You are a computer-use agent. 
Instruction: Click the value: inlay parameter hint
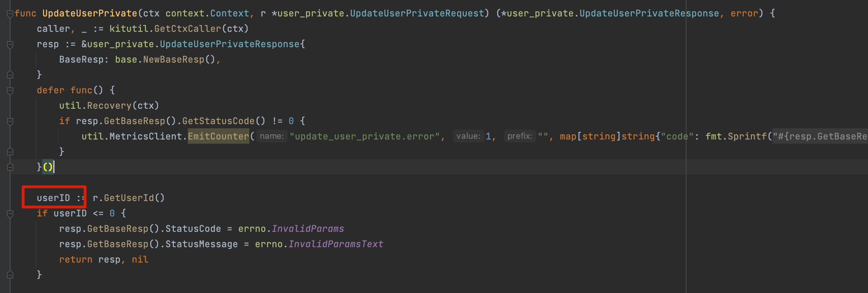click(x=468, y=136)
